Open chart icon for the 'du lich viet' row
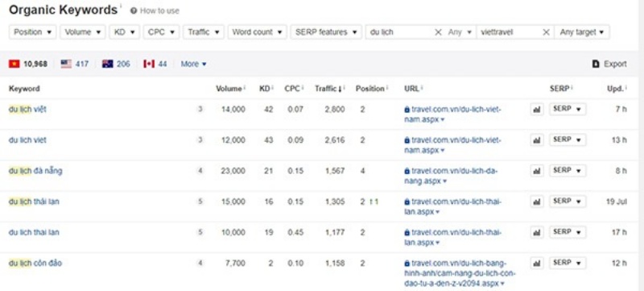Screen dimensions: 644x291 pyautogui.click(x=537, y=140)
